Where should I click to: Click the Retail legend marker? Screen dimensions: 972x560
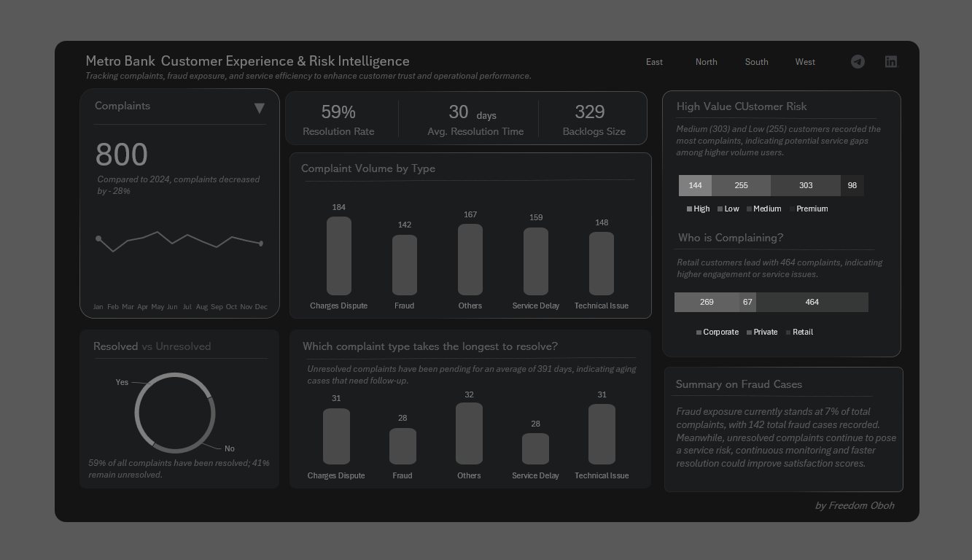[x=788, y=332]
